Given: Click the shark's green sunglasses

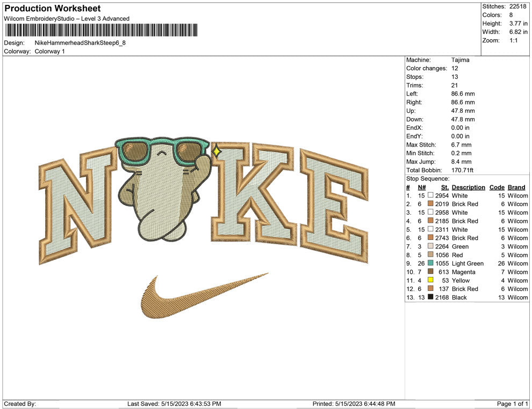Looking at the screenshot, I should [x=161, y=150].
